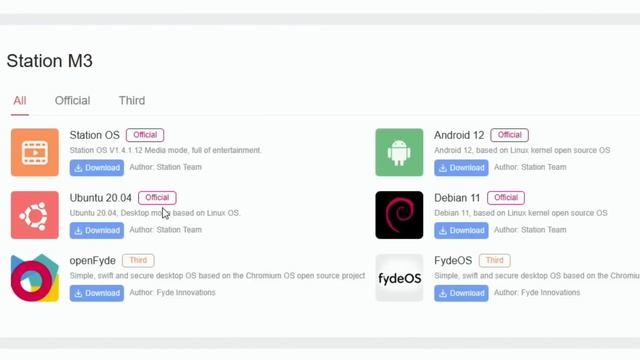
Task: Download Debian 11 image
Action: [x=461, y=231]
